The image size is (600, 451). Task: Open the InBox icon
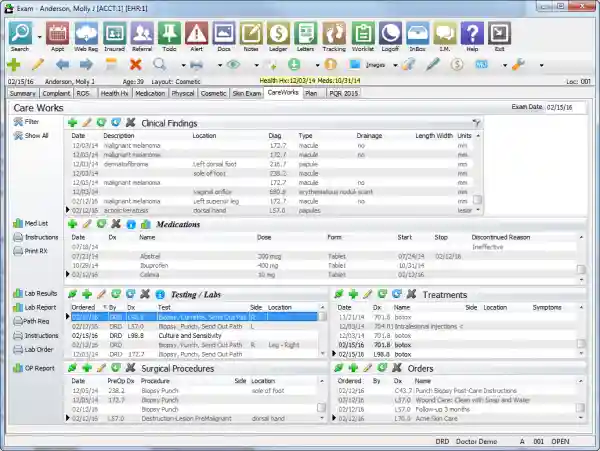(x=417, y=33)
